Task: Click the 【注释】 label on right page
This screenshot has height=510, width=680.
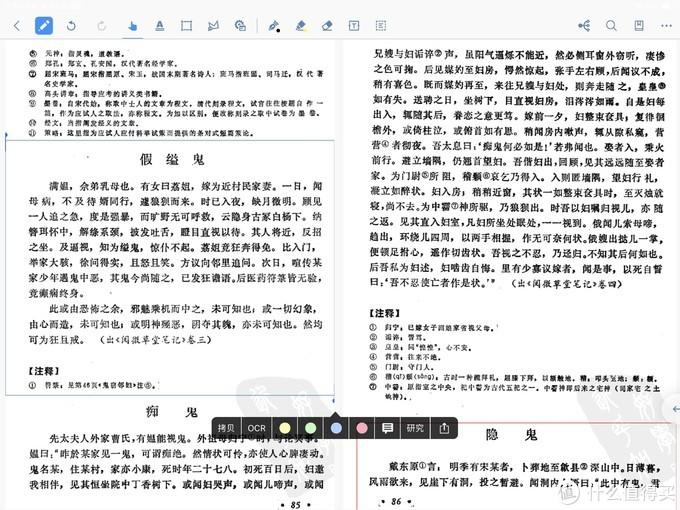Action: [384, 313]
